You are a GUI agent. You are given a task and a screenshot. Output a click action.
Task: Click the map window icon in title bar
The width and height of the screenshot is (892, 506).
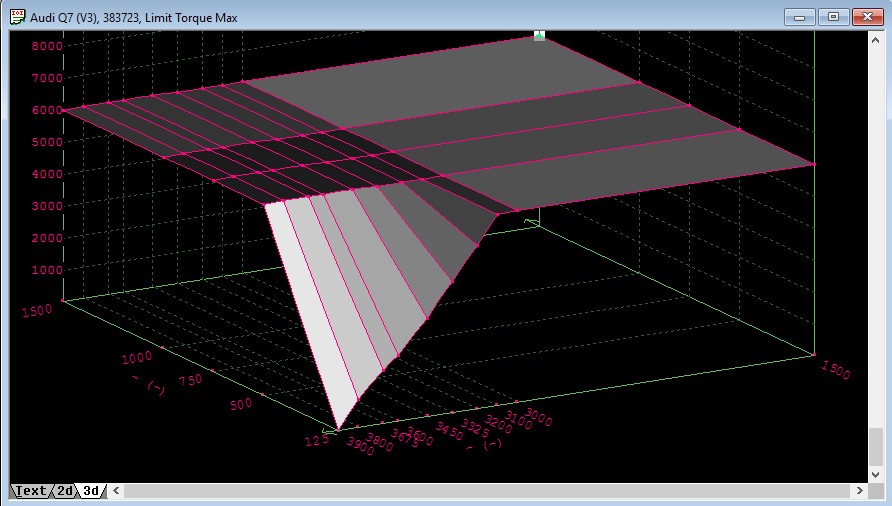pos(17,16)
